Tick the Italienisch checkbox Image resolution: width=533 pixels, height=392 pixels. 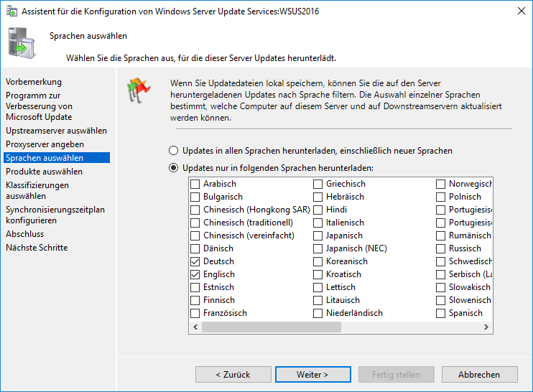pos(318,223)
